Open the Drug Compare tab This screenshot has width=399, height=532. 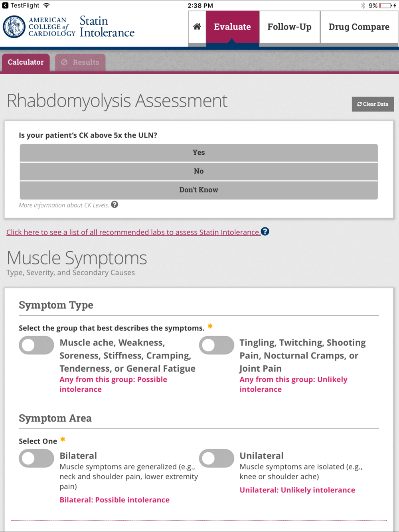click(359, 27)
